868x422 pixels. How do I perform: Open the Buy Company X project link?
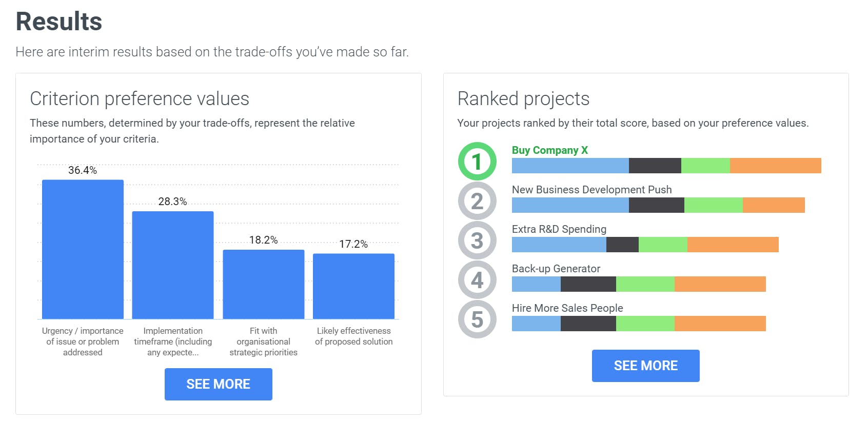point(550,150)
